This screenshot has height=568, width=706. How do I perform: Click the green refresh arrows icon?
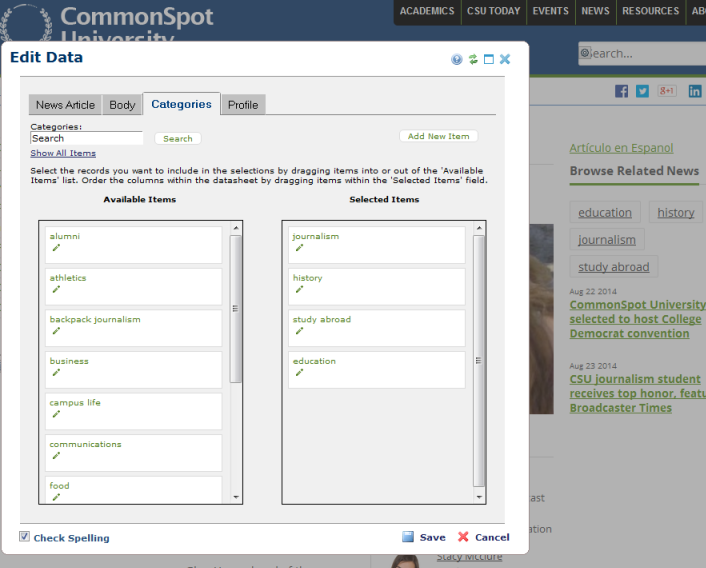pyautogui.click(x=473, y=59)
